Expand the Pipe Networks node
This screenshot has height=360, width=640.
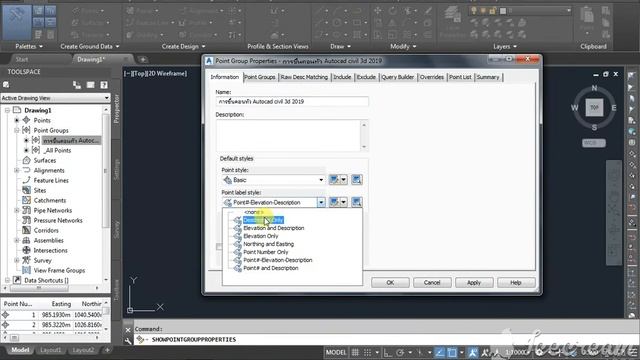[x=17, y=210]
